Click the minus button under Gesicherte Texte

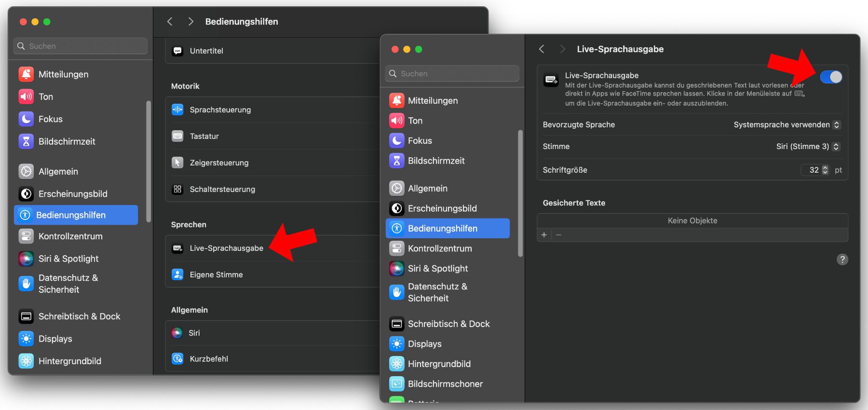[559, 235]
